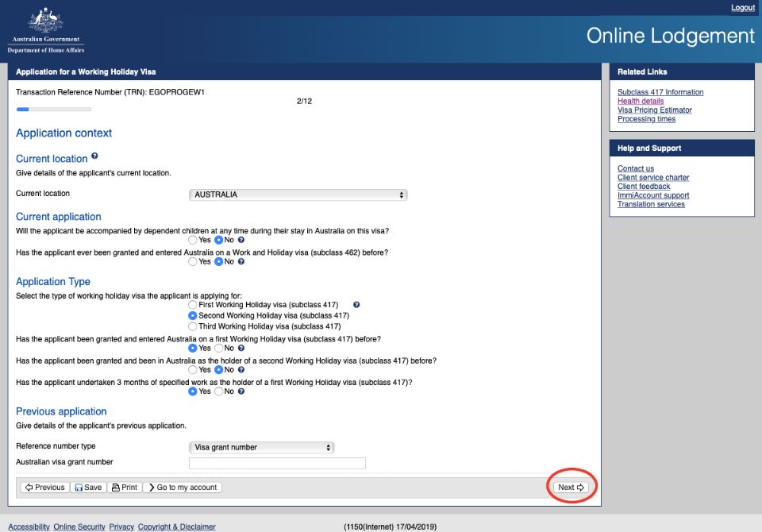This screenshot has width=762, height=532.
Task: Open Current location dropdown showing AUSTRALIA
Action: pos(298,195)
